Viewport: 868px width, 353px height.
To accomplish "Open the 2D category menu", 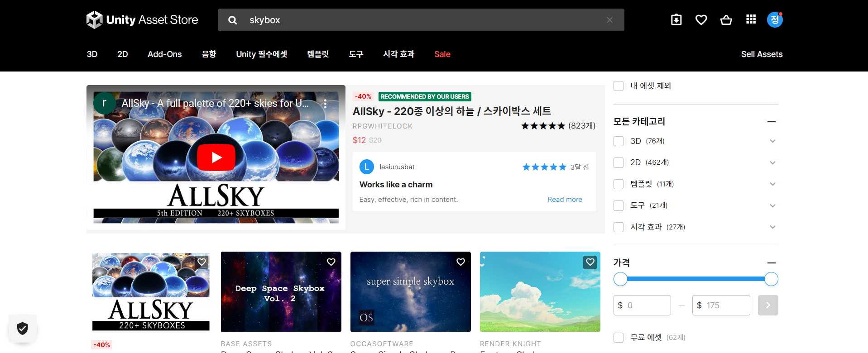I will [123, 54].
